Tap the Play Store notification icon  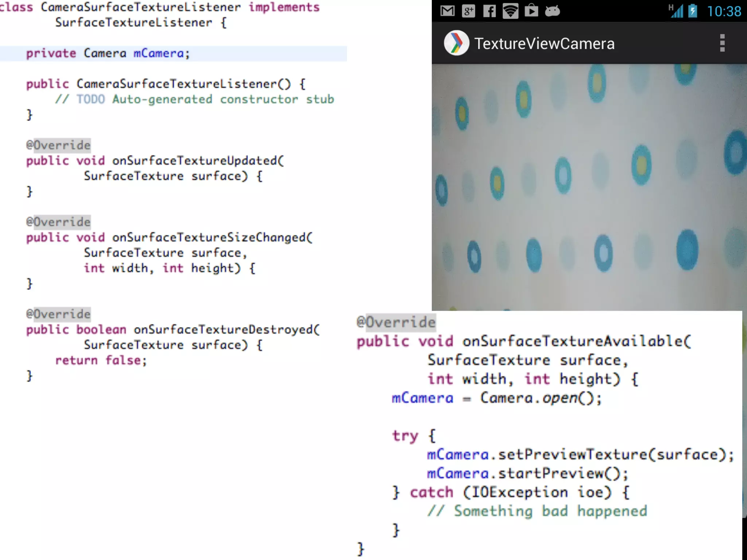(x=531, y=11)
